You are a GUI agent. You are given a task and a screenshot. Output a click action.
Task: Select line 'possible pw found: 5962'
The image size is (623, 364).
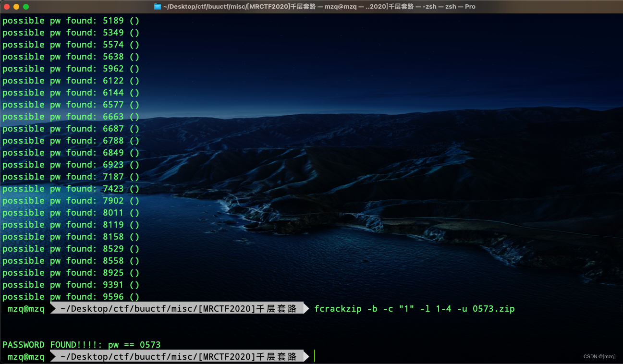[71, 69]
